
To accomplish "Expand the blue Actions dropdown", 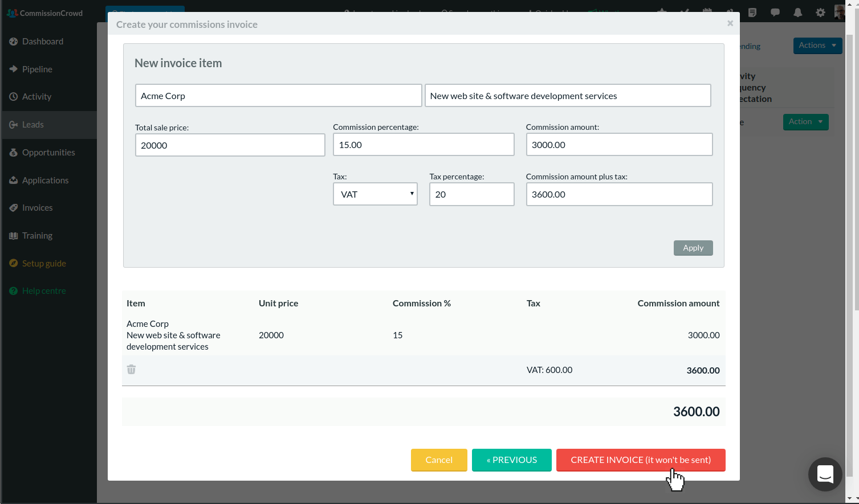I will coord(817,46).
